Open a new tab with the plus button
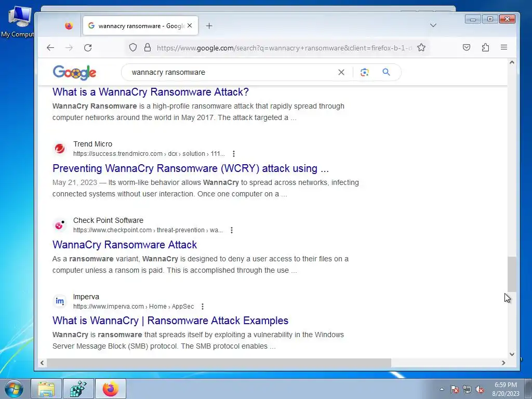 (209, 26)
